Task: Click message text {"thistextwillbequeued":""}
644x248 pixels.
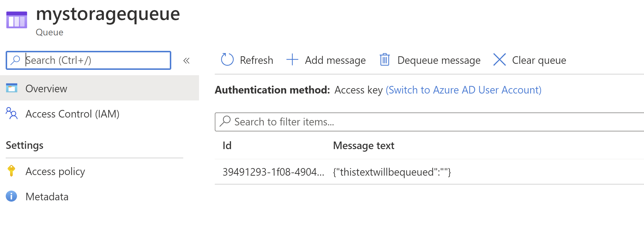Action: (x=392, y=172)
